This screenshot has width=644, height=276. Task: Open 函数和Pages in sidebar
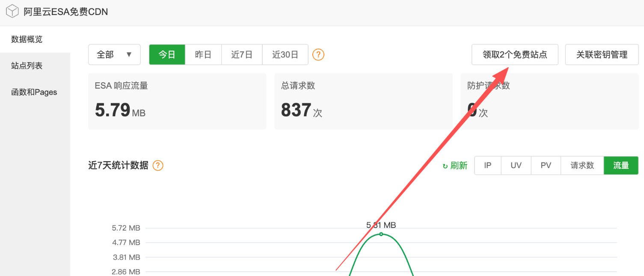click(x=35, y=92)
